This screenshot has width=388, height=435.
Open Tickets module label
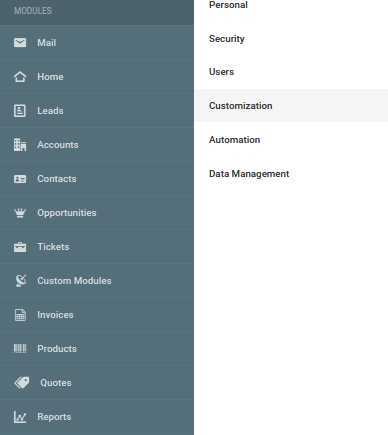pyautogui.click(x=53, y=247)
